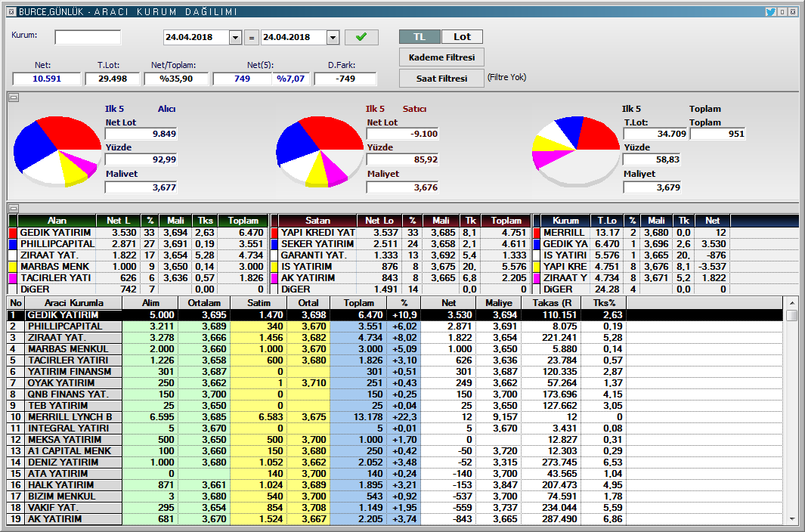This screenshot has width=805, height=532.
Task: Select VAKIF YAT. row
Action: click(395, 507)
